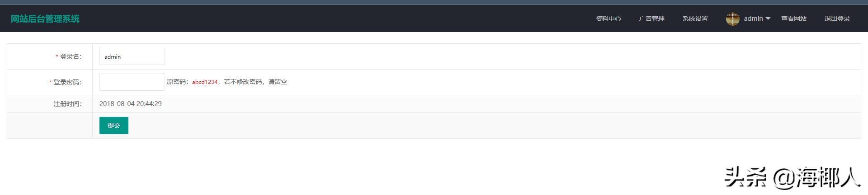Click the 登录名 field label
Image resolution: width=868 pixels, height=195 pixels.
coord(71,56)
